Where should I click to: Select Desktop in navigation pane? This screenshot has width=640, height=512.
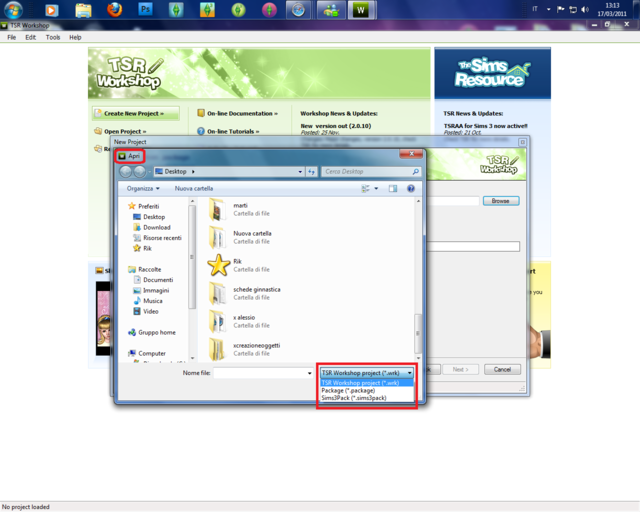click(153, 217)
